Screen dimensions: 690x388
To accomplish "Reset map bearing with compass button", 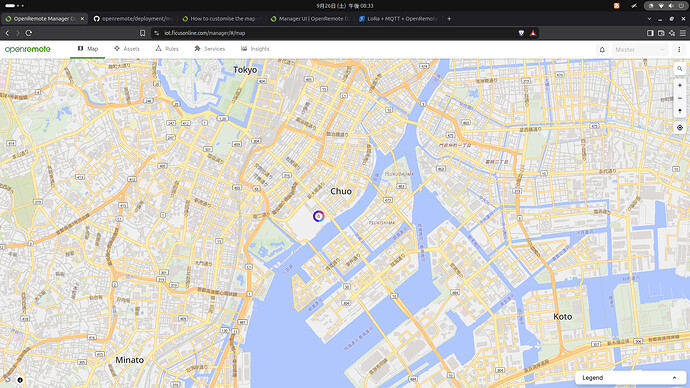I will (x=679, y=111).
